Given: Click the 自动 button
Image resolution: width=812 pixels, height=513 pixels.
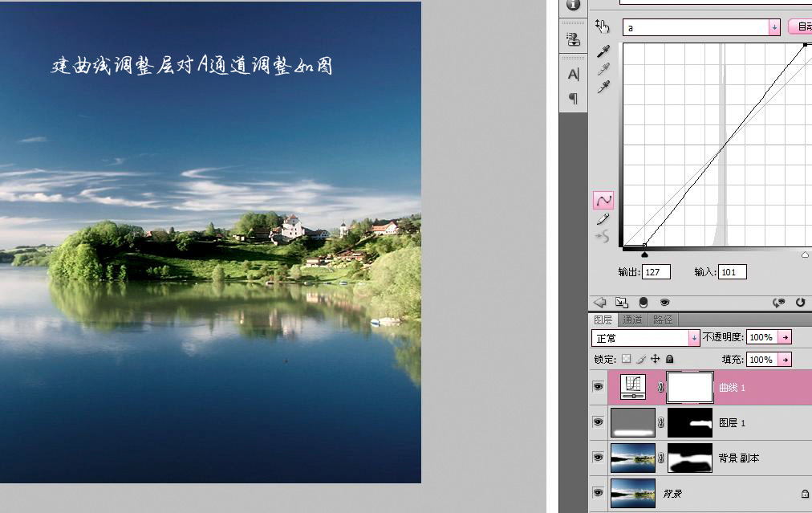Looking at the screenshot, I should (x=801, y=27).
